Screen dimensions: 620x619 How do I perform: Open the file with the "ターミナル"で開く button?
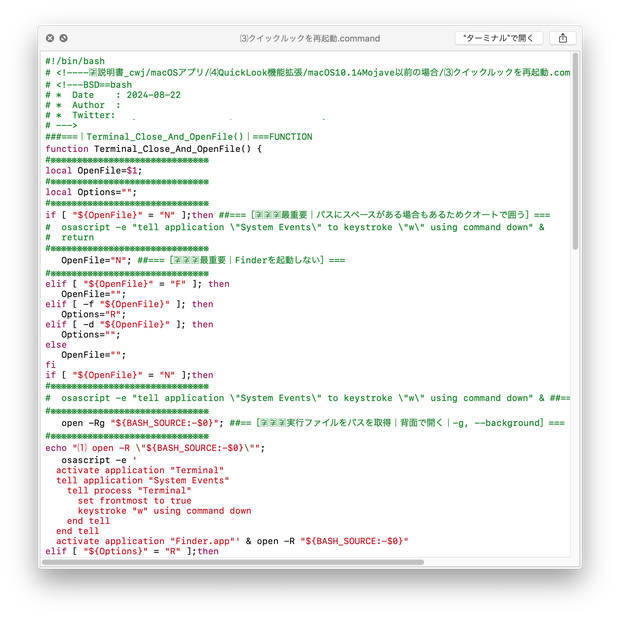[x=499, y=38]
